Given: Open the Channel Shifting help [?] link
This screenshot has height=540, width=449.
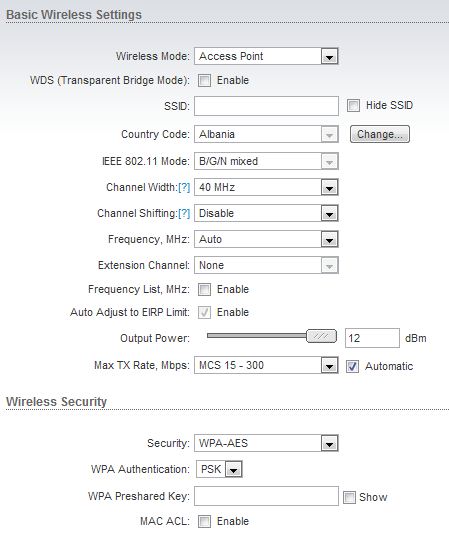Looking at the screenshot, I should point(184,213).
